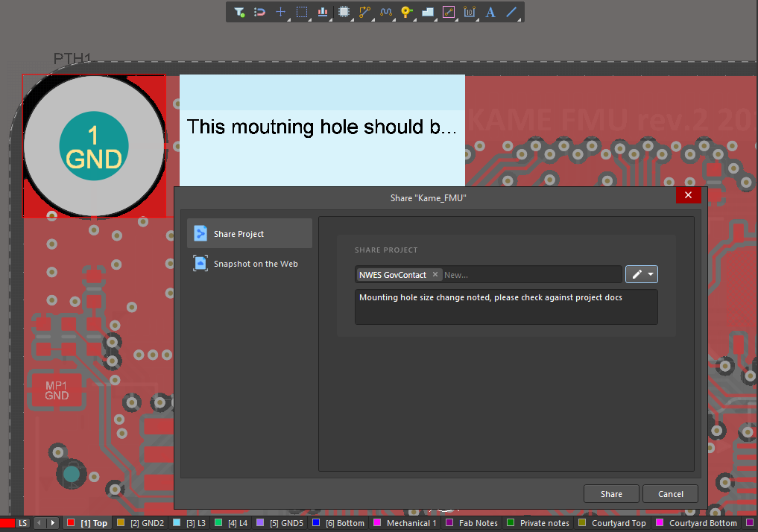The width and height of the screenshot is (758, 532).
Task: Switch to the Courtyard Top layer tab
Action: pyautogui.click(x=613, y=523)
